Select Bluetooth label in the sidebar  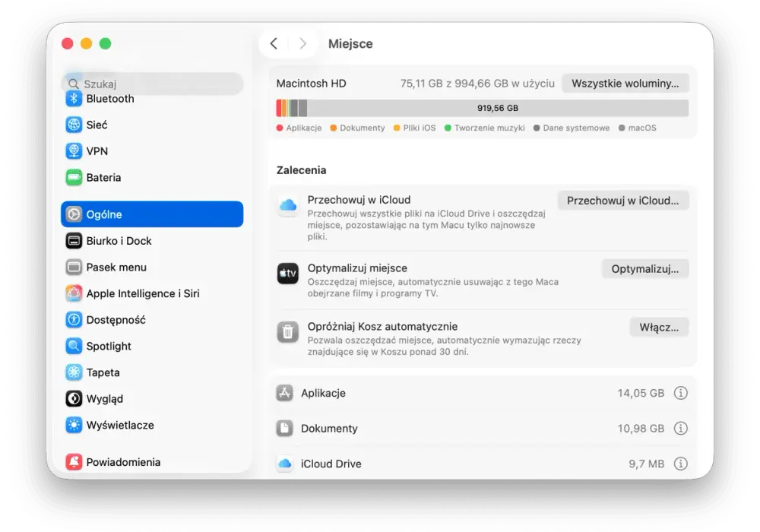coord(110,99)
